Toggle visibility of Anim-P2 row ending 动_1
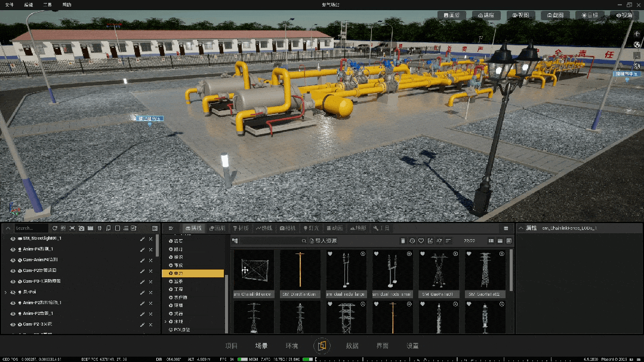The width and height of the screenshot is (644, 362). pos(13,303)
